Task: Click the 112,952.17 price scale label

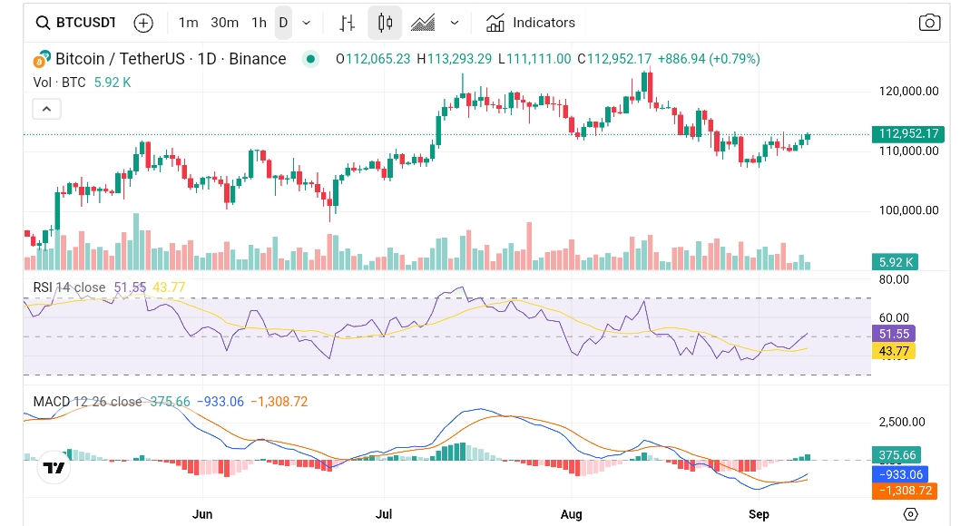Action: pos(908,133)
